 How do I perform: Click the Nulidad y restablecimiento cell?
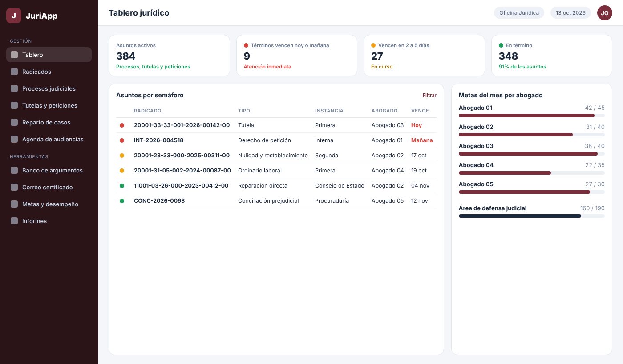pos(273,156)
